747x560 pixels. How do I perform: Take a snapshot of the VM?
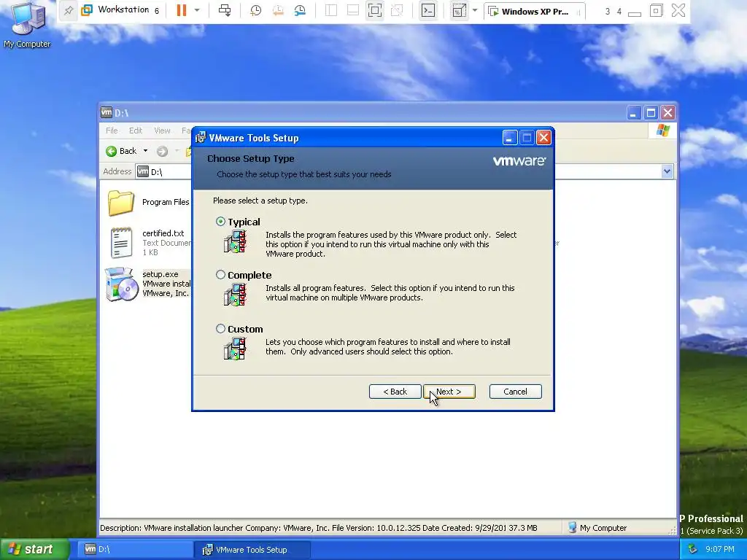pyautogui.click(x=256, y=10)
